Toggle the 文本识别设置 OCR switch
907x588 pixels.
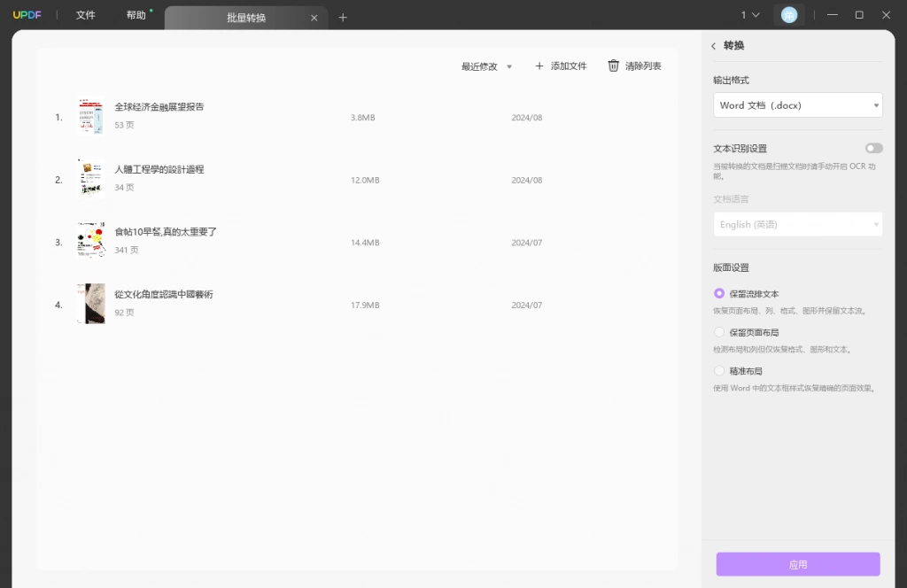(873, 149)
